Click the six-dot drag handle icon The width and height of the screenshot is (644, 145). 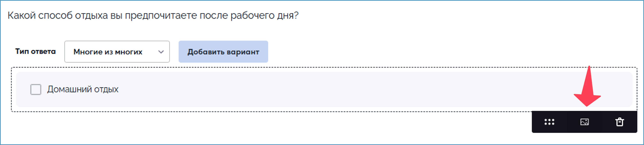pos(549,122)
